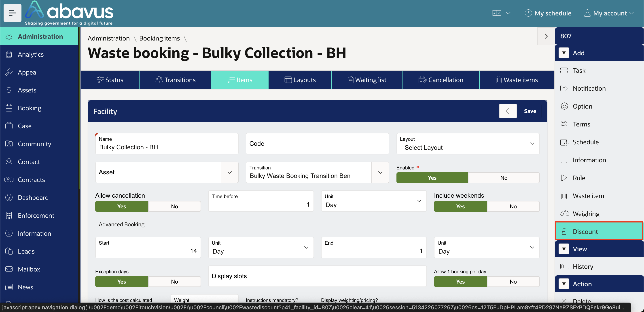644x312 pixels.
Task: Click Administration breadcrumb link
Action: point(108,38)
